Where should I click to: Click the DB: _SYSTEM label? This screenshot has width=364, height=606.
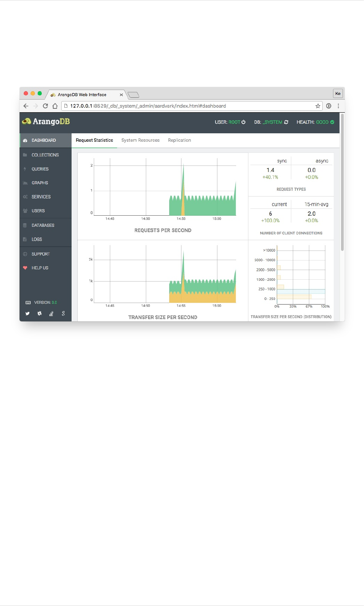pos(268,122)
